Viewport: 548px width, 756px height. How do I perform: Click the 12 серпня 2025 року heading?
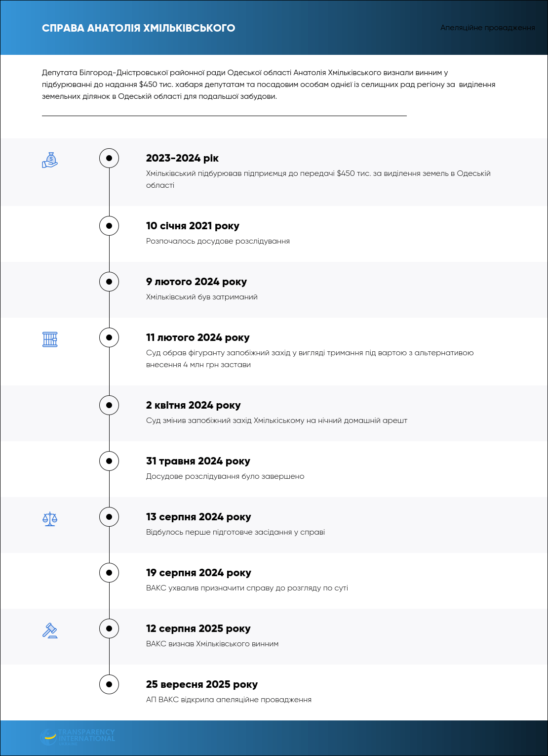[x=198, y=629]
